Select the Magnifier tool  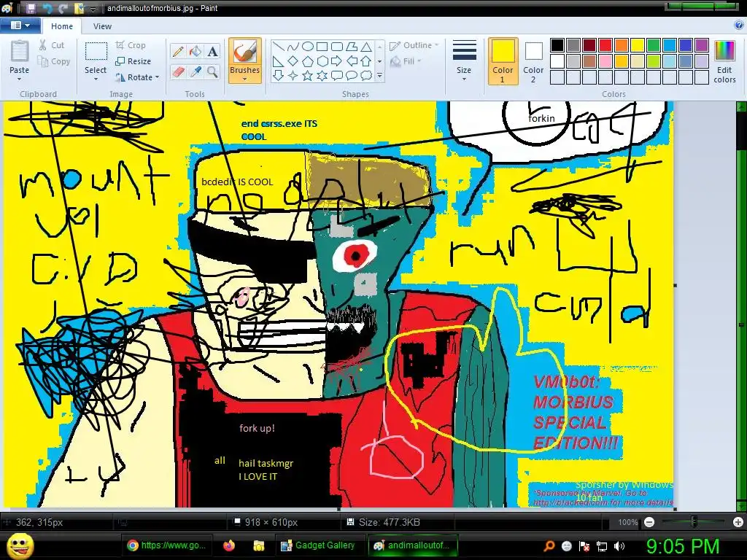(212, 72)
